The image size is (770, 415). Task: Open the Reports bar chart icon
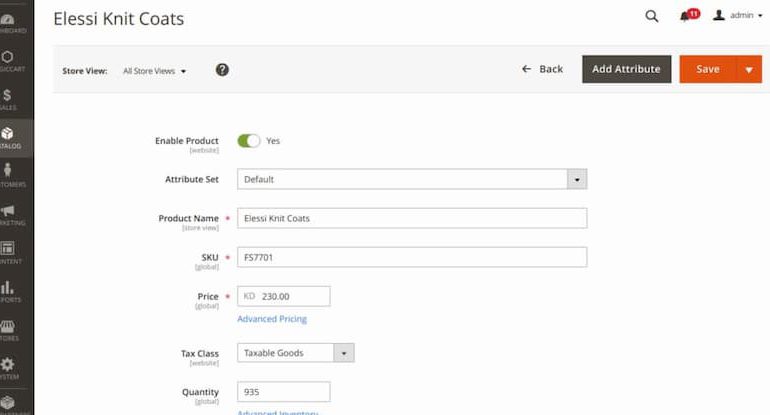tap(7, 287)
